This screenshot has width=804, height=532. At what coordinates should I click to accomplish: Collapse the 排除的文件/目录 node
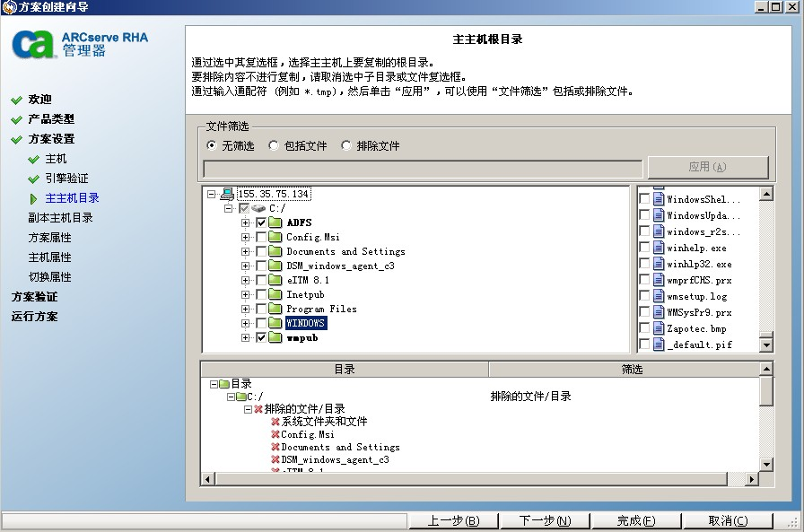click(x=248, y=409)
